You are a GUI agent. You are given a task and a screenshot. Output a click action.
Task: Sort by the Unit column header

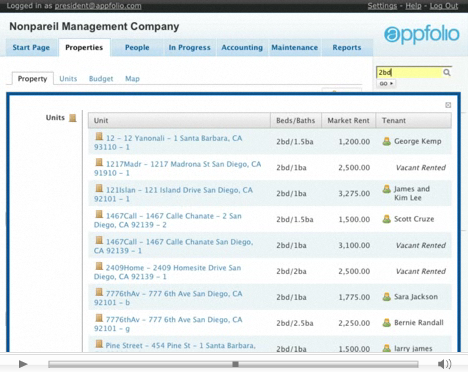179,120
